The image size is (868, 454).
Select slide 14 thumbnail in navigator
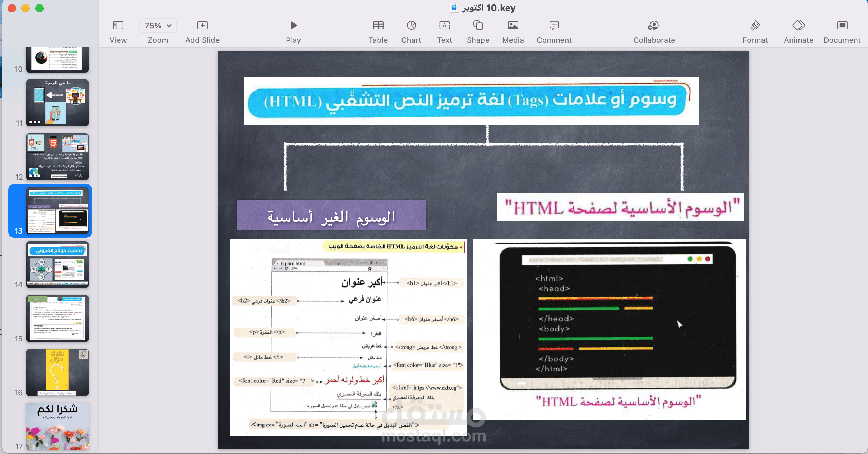click(x=57, y=265)
